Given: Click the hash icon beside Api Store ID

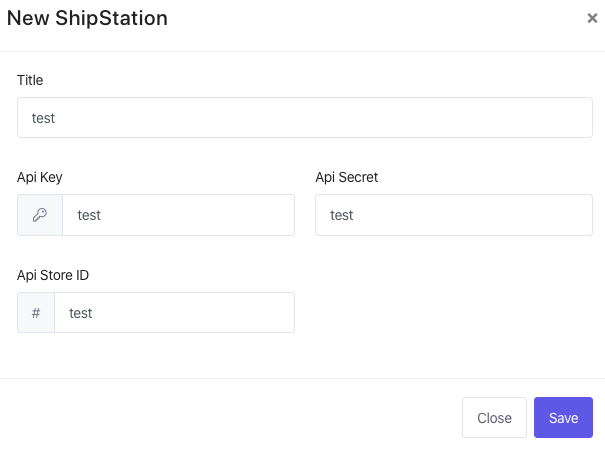Looking at the screenshot, I should [x=36, y=313].
